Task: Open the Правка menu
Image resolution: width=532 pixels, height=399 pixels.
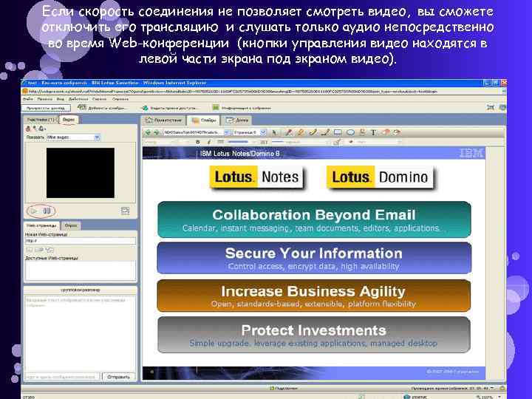Action: [44, 99]
